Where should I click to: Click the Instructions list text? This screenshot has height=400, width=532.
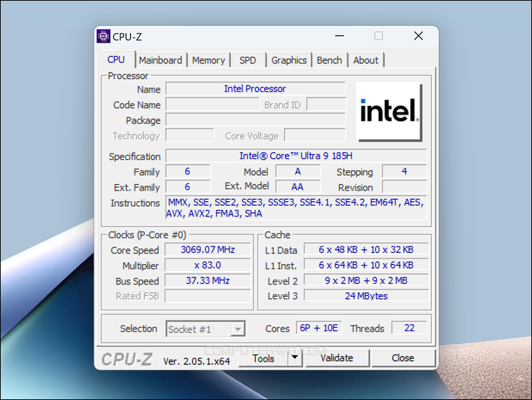pos(296,208)
